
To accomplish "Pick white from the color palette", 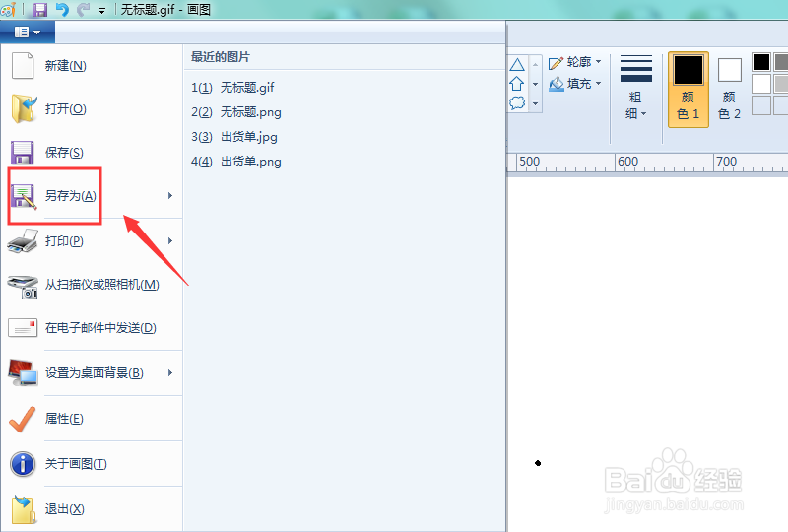I will pos(760,84).
